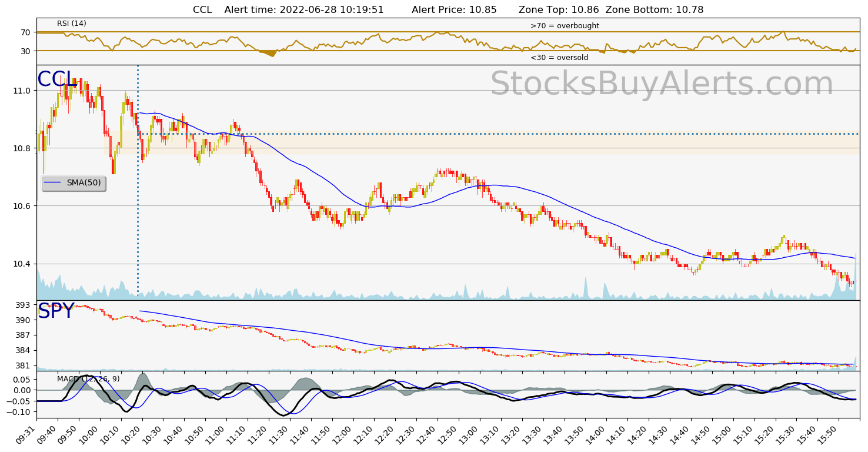This screenshot has width=868, height=452.
Task: Click the horizontal dotted alert price line
Action: (x=498, y=134)
